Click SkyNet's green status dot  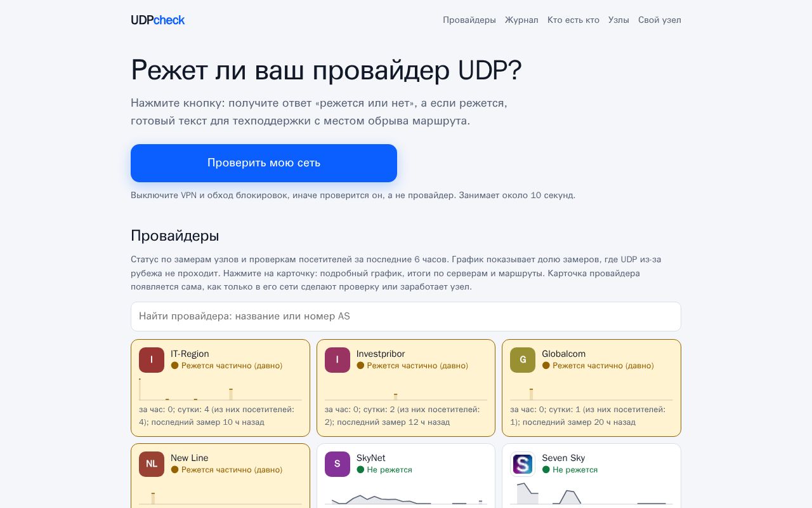tap(360, 470)
